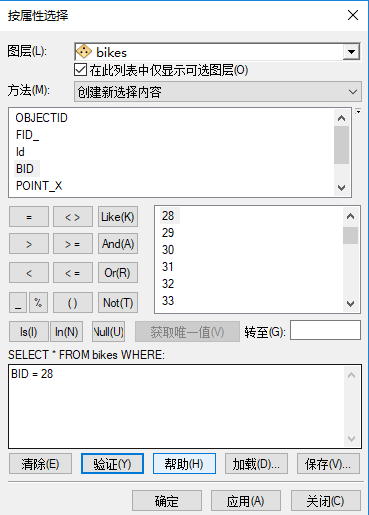Select the BID field

pyautogui.click(x=25, y=169)
